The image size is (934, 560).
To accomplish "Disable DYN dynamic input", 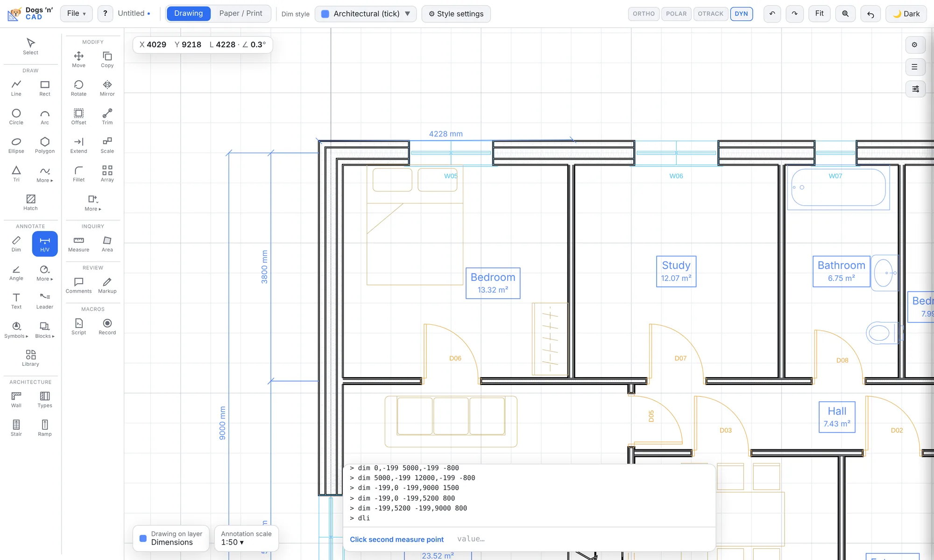I will pos(741,14).
